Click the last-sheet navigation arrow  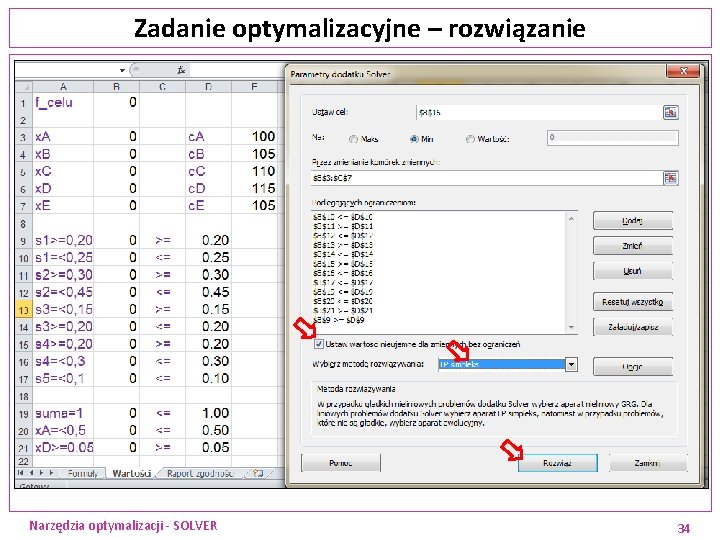tap(51, 472)
